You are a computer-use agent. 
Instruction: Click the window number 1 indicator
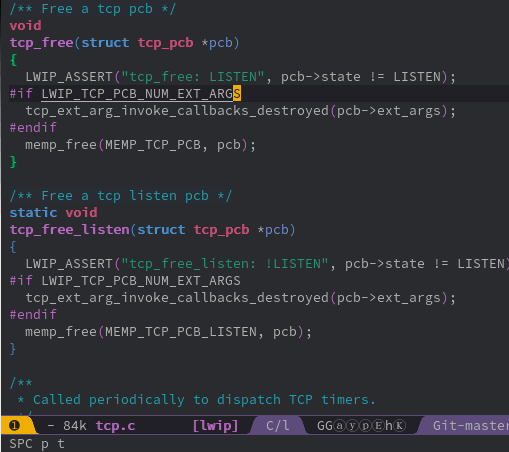(x=14, y=426)
